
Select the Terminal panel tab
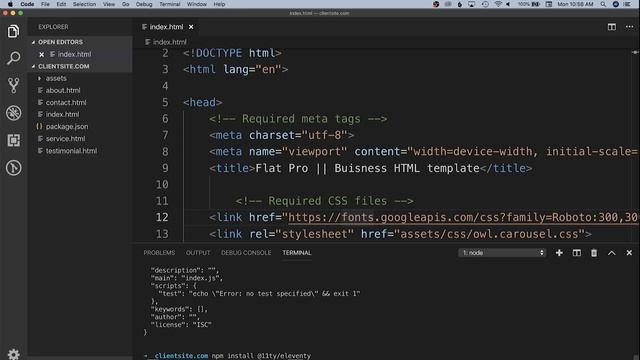pyautogui.click(x=296, y=253)
